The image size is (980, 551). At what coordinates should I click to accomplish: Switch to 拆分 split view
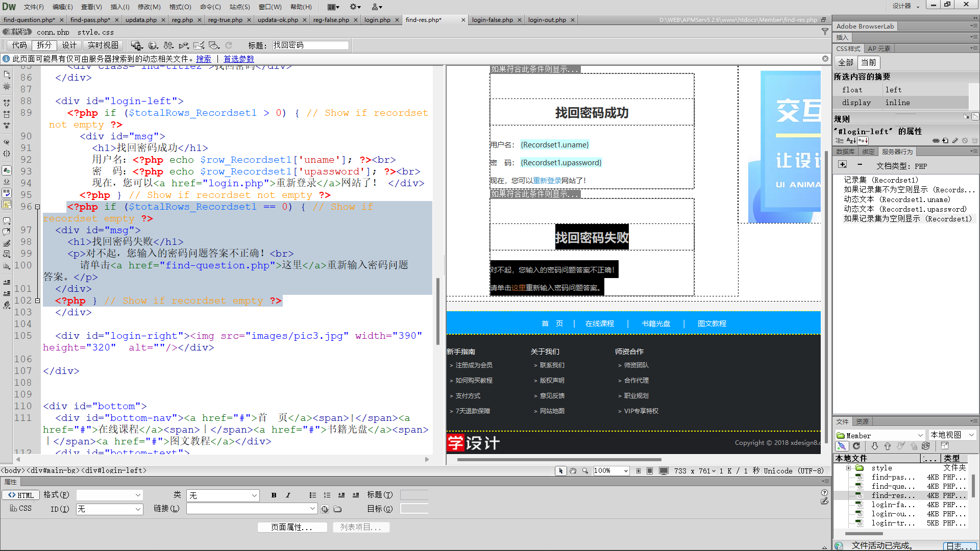coord(44,45)
